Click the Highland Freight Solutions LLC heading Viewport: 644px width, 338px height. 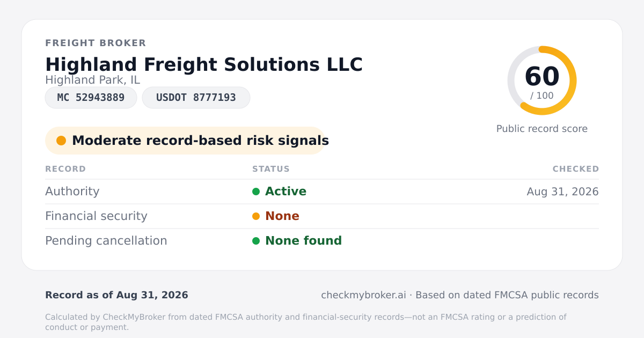tap(204, 64)
